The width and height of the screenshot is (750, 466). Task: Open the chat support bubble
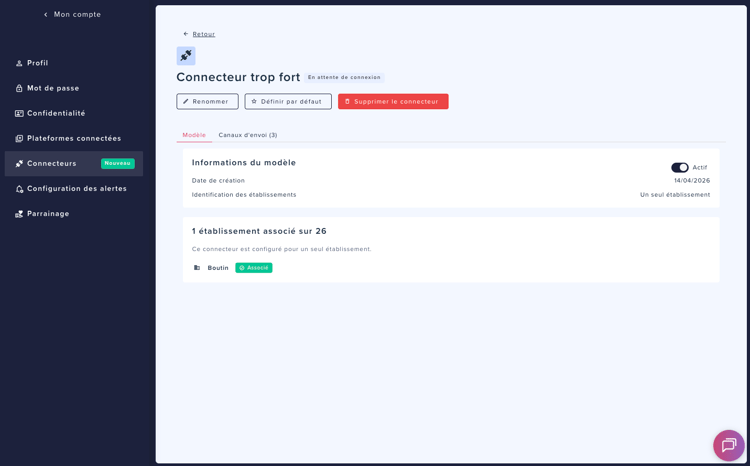pos(728,445)
